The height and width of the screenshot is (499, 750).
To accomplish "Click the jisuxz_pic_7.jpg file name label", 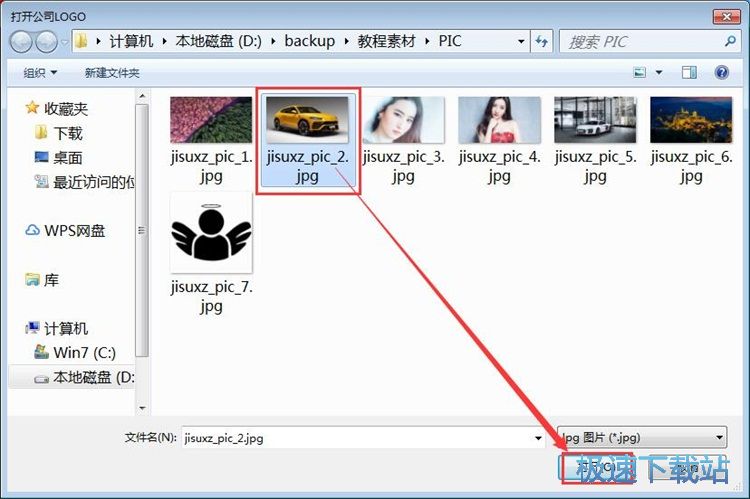I will (211, 296).
